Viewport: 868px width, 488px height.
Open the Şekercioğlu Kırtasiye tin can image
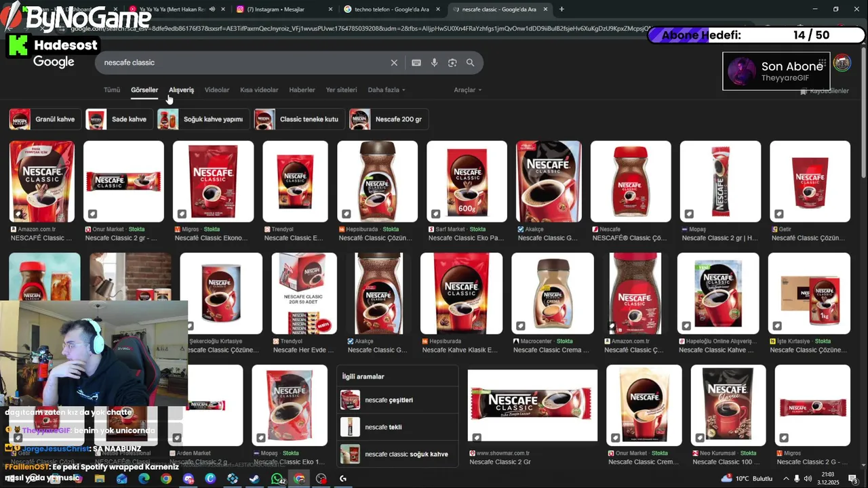221,293
